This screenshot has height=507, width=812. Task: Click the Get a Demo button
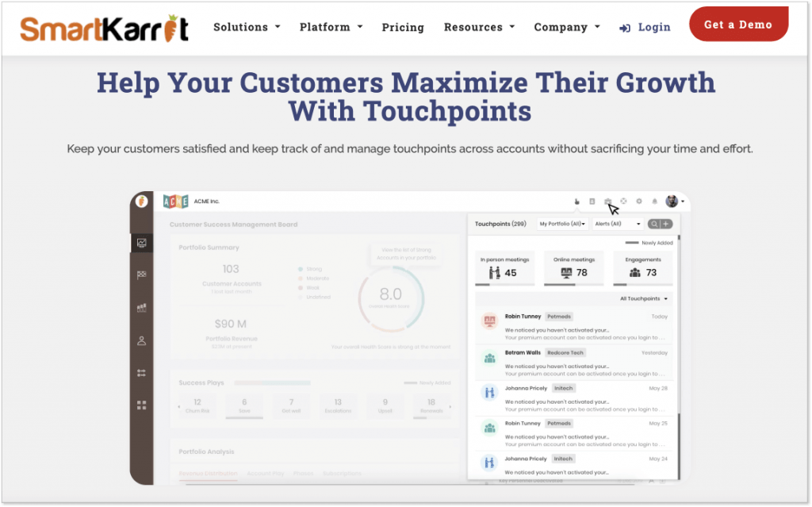point(738,25)
